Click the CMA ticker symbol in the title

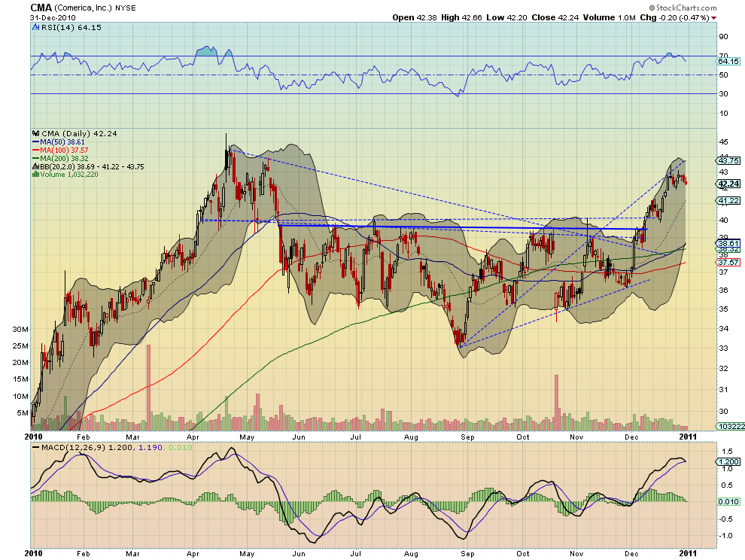41,8
